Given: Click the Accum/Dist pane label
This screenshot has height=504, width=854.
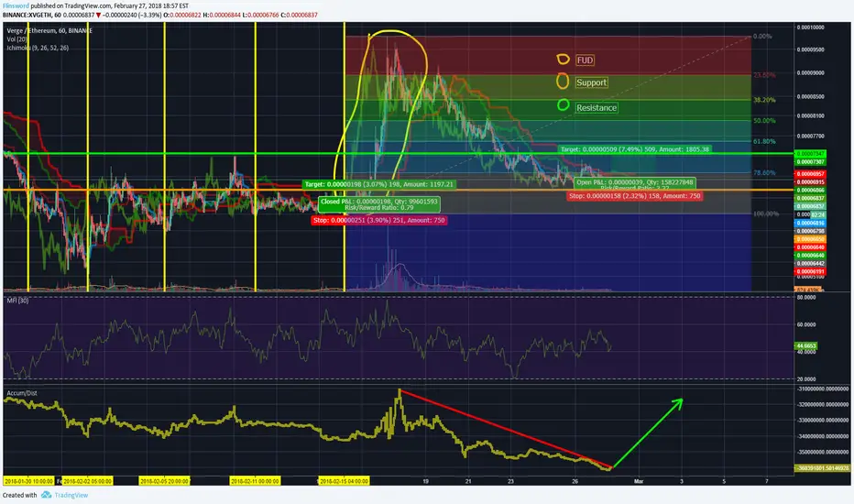Looking at the screenshot, I should pos(22,393).
